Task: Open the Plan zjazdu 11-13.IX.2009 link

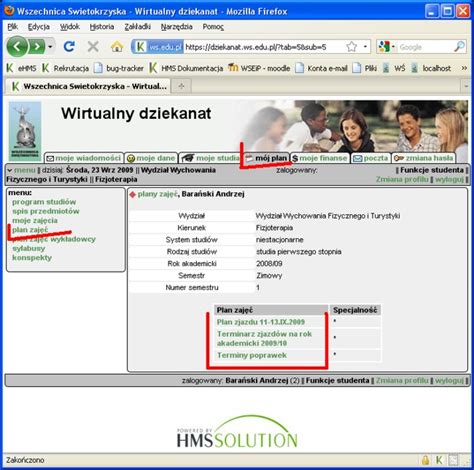Action: coord(261,322)
